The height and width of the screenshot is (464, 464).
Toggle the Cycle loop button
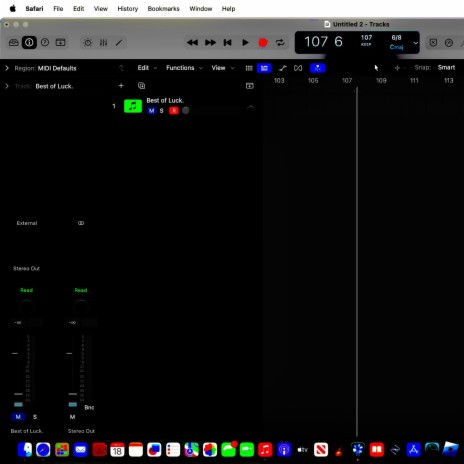[280, 42]
